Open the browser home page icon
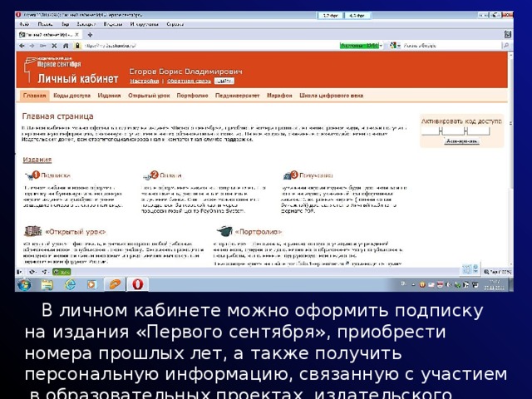This screenshot has height=399, width=532. click(66, 46)
